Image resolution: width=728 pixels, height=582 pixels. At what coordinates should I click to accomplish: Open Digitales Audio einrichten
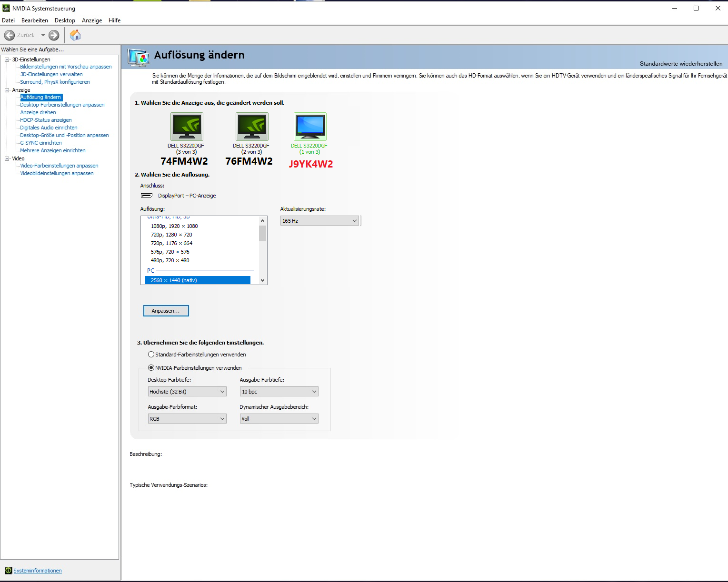[x=49, y=128]
